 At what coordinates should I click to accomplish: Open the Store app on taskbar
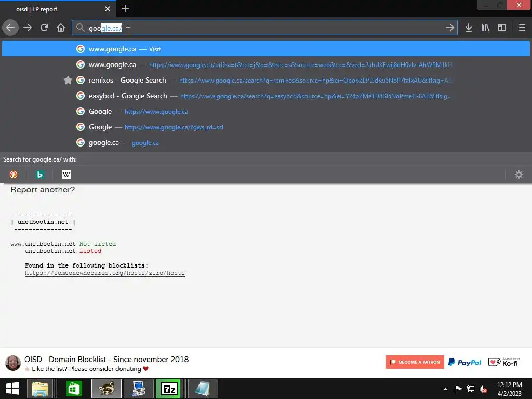click(x=74, y=389)
